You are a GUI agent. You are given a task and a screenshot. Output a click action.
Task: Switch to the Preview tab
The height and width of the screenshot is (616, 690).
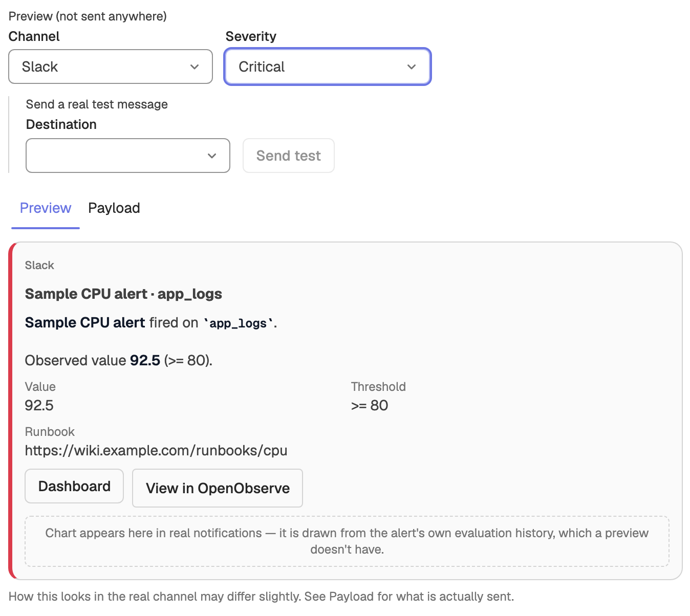pyautogui.click(x=46, y=208)
